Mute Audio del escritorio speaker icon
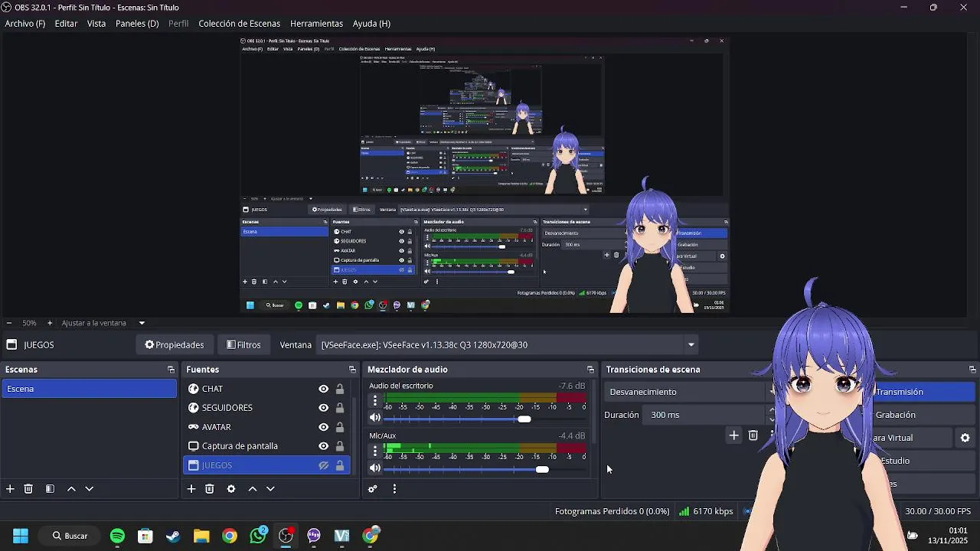 [x=374, y=417]
